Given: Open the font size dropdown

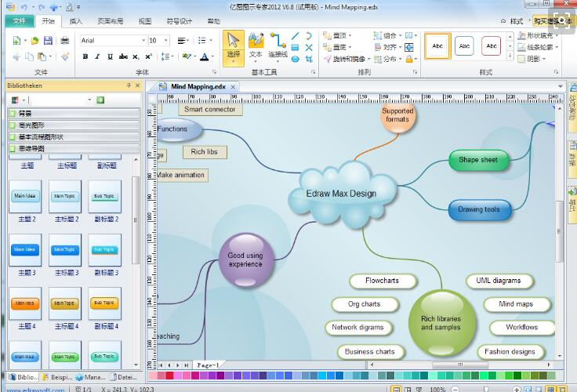Looking at the screenshot, I should [x=165, y=40].
